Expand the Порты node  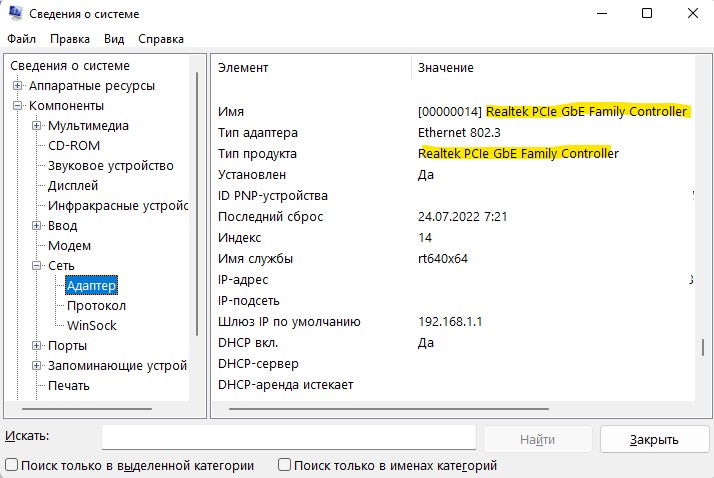36,346
